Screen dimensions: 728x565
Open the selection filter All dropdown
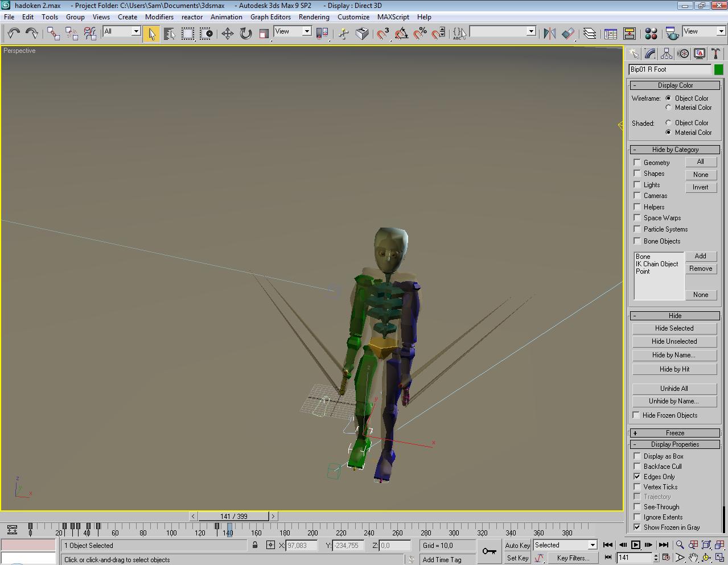pos(136,31)
